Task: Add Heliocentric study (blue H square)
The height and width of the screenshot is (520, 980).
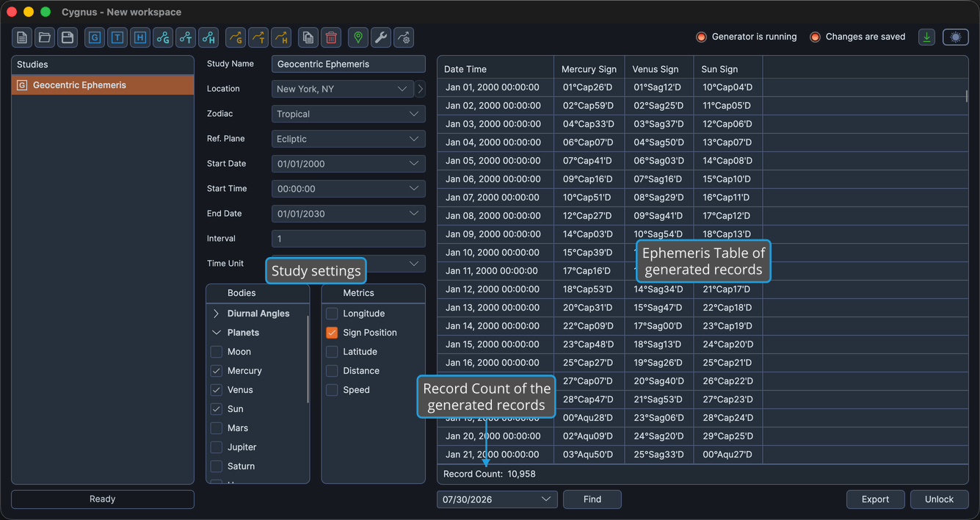Action: coord(140,37)
